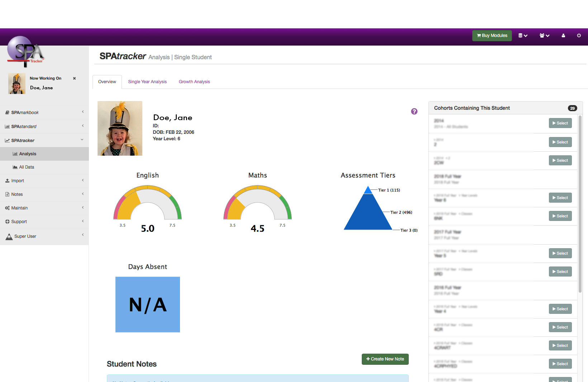Open the users group dropdown in header
The image size is (588, 382).
coord(544,36)
